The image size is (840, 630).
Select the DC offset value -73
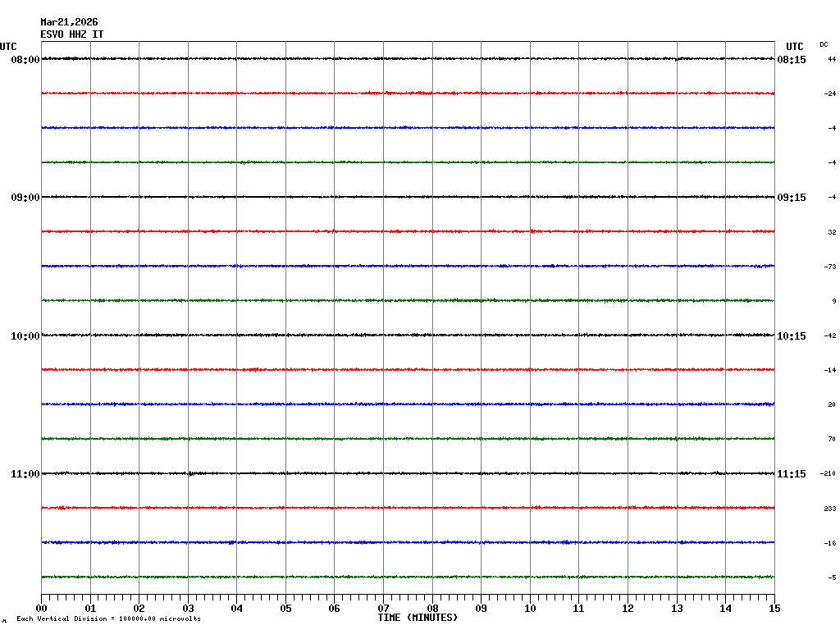(x=830, y=267)
